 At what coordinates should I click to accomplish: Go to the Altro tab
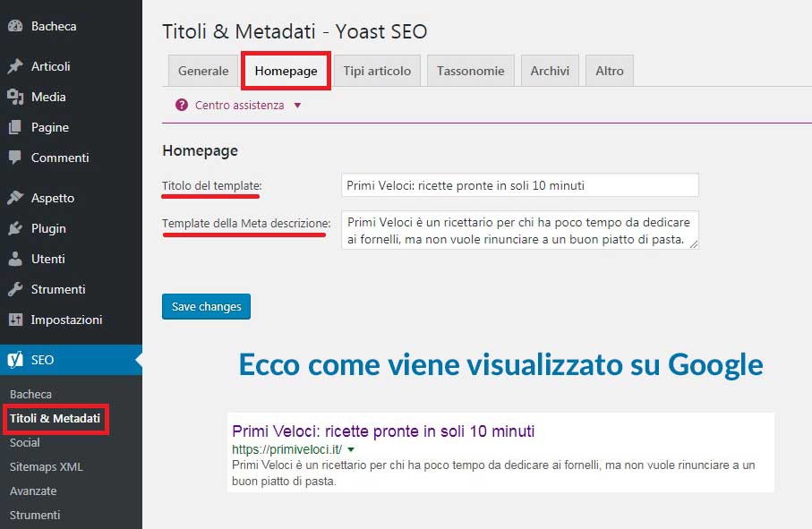[610, 71]
